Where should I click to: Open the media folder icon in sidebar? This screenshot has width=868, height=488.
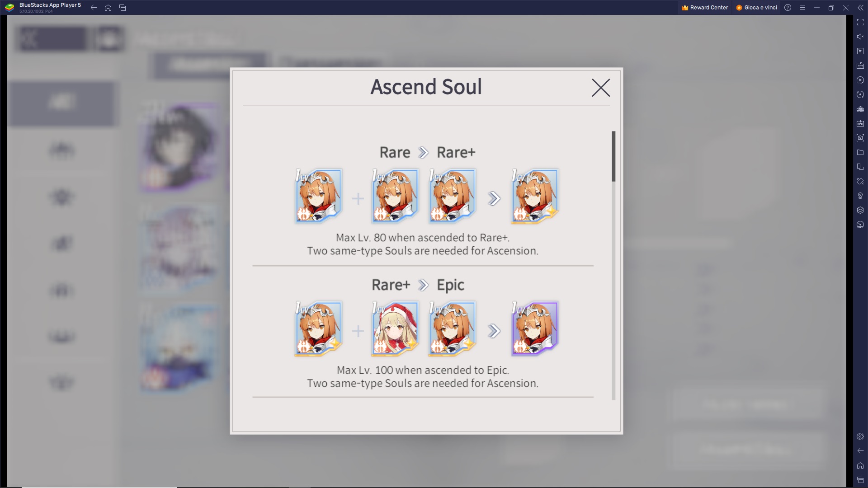[x=860, y=152]
